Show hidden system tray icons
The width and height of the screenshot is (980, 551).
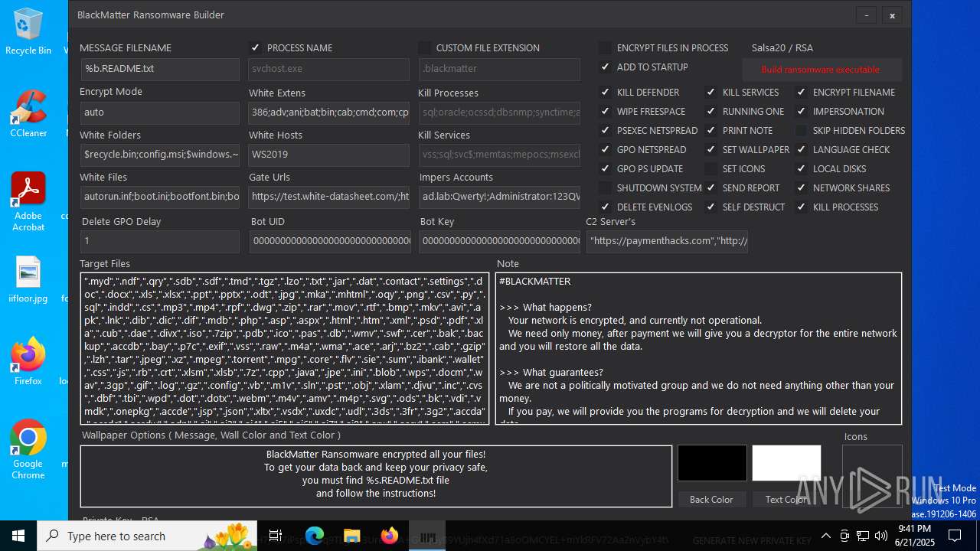825,536
